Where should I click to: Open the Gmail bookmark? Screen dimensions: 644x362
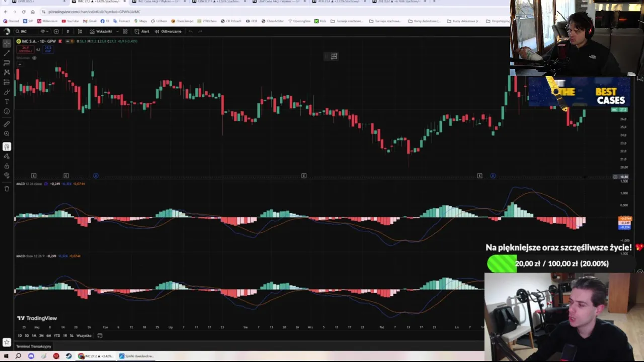pyautogui.click(x=90, y=21)
